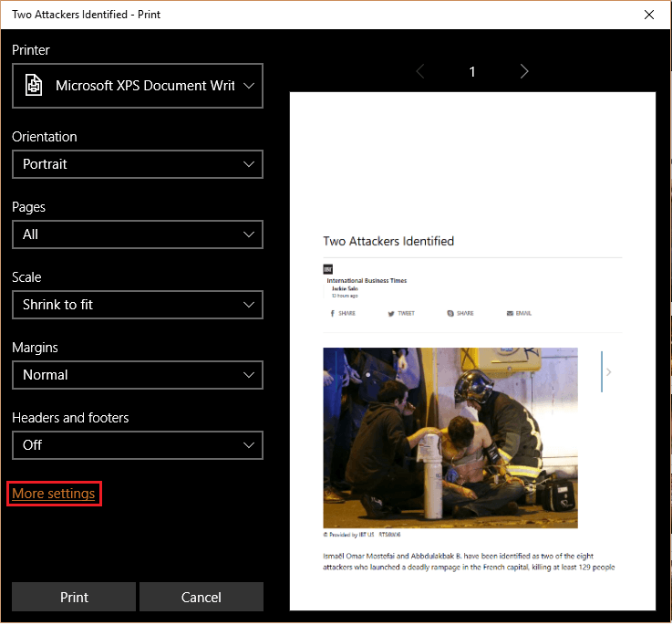This screenshot has width=672, height=625.
Task: Click the article photo in the print preview
Action: click(x=450, y=438)
